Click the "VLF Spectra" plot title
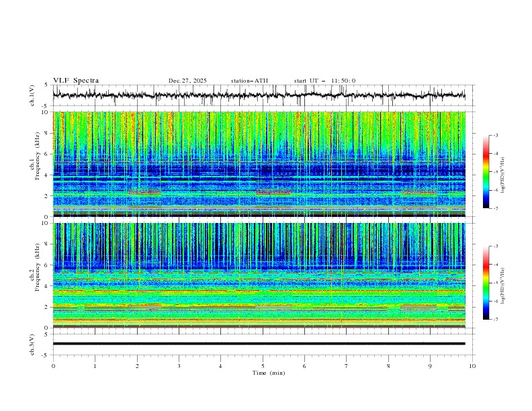 pos(76,81)
